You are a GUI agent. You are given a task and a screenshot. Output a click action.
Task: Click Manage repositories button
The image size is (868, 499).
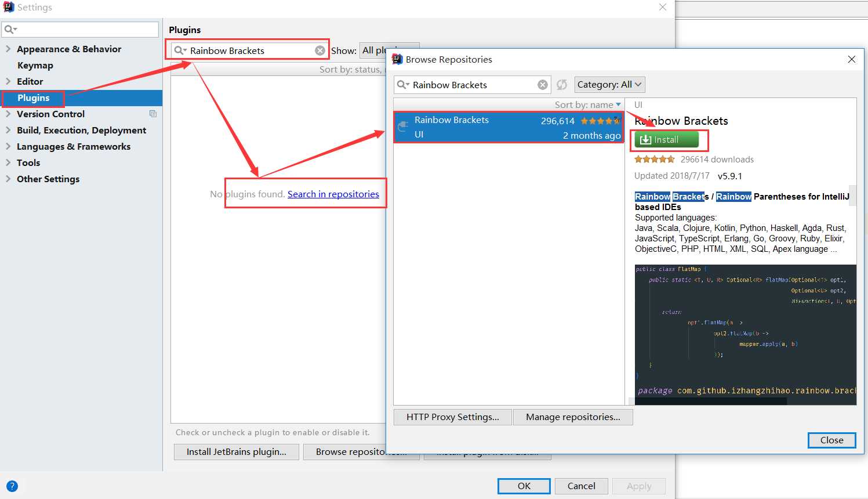coord(573,417)
